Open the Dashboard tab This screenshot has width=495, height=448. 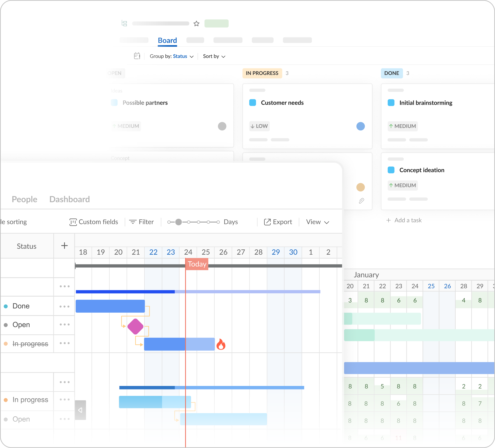(69, 199)
